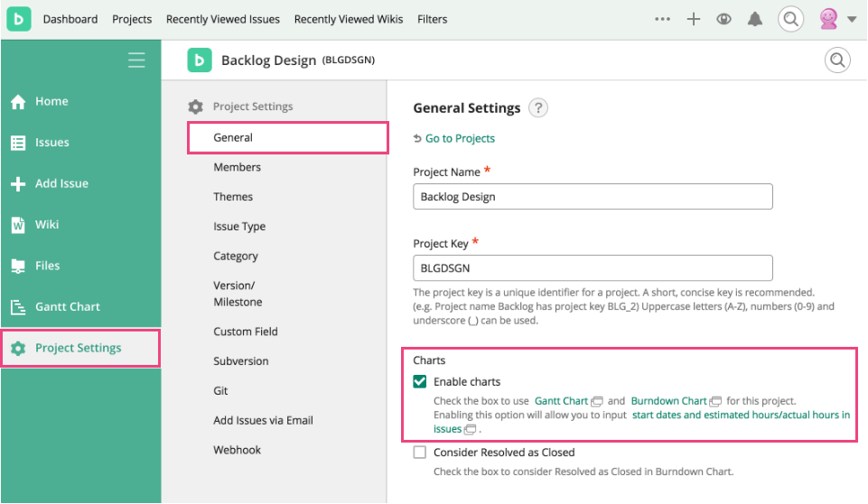Click the Consider Resolved as Closed label
This screenshot has width=868, height=504.
point(504,453)
